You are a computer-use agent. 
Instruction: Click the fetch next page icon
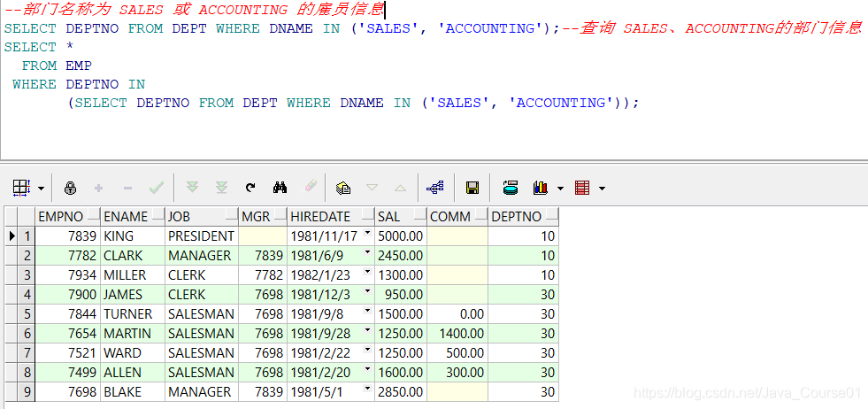click(192, 188)
